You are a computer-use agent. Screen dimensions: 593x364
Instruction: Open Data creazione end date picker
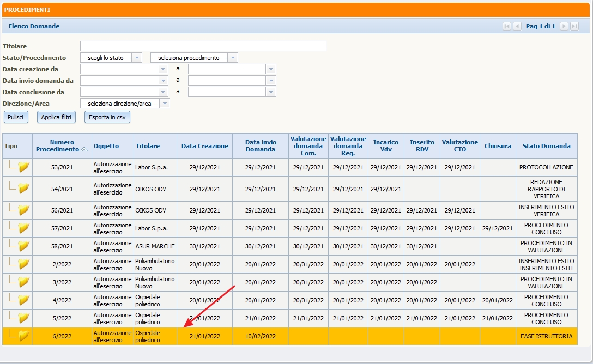(x=271, y=69)
